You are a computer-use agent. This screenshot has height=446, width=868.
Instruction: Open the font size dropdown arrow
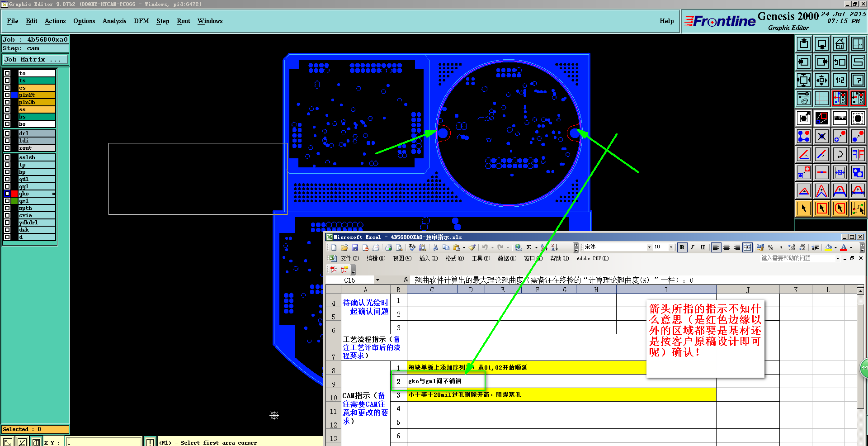(671, 247)
